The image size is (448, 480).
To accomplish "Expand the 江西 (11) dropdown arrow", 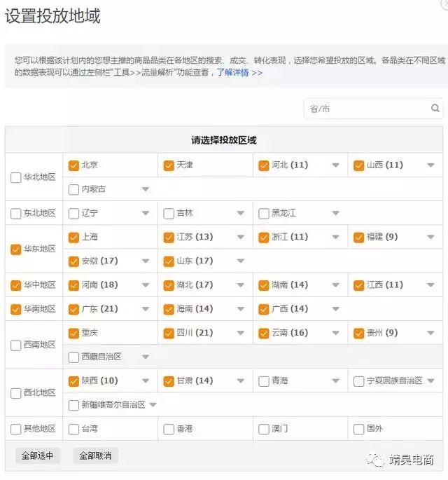I will (431, 285).
